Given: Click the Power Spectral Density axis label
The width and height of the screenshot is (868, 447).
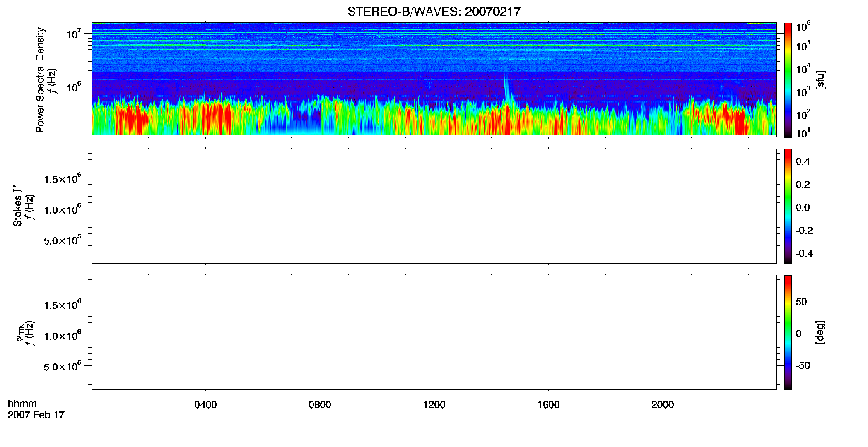Looking at the screenshot, I should (40, 80).
